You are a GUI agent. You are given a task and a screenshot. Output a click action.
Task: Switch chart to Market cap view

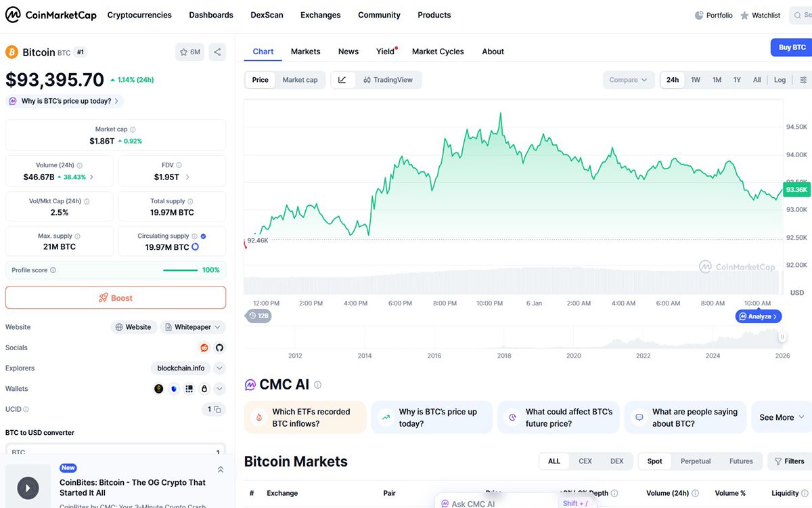pyautogui.click(x=300, y=80)
